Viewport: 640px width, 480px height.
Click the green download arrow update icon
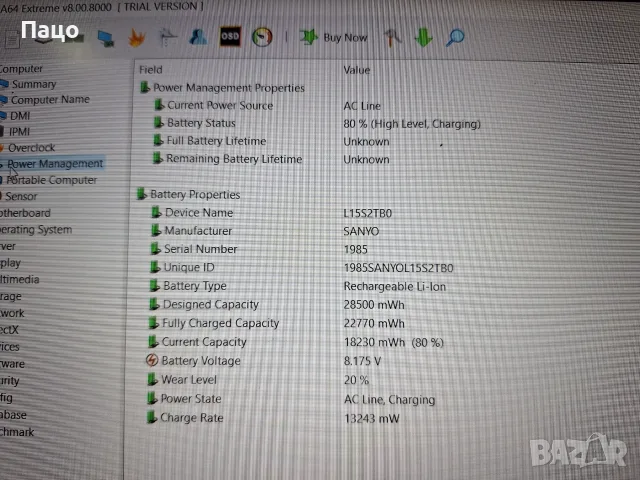coord(423,38)
